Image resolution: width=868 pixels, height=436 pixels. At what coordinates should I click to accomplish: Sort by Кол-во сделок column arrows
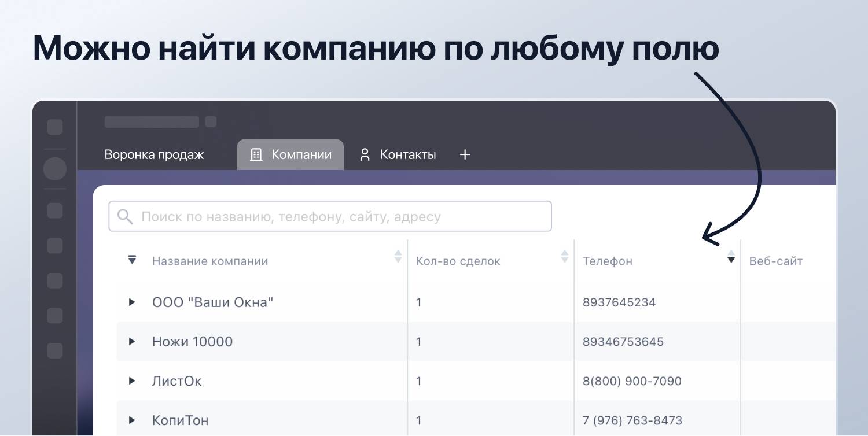564,257
